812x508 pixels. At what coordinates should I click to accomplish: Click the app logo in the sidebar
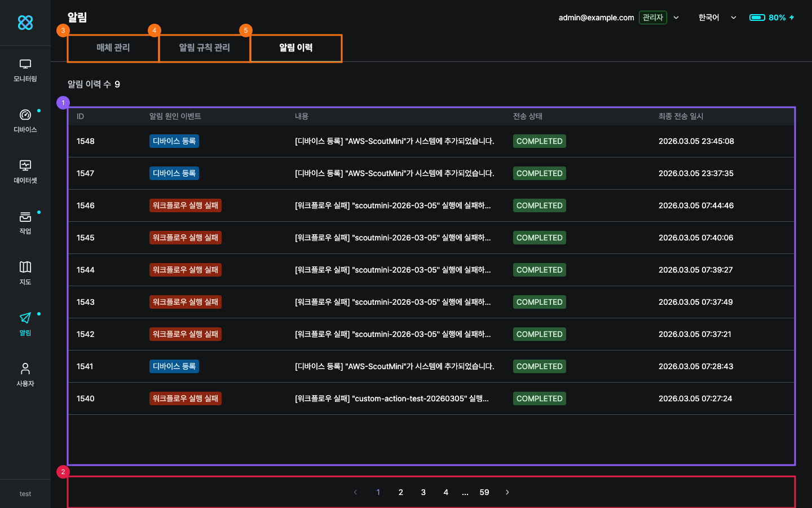click(x=25, y=23)
